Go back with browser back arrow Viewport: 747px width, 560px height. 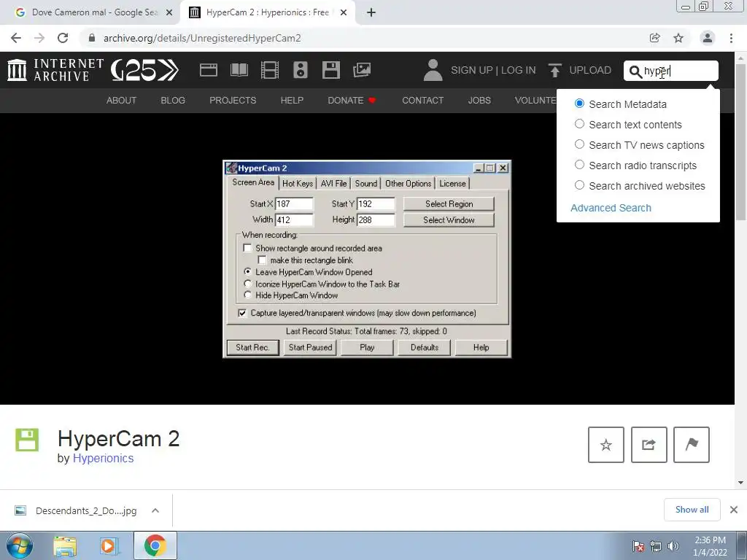pos(16,38)
